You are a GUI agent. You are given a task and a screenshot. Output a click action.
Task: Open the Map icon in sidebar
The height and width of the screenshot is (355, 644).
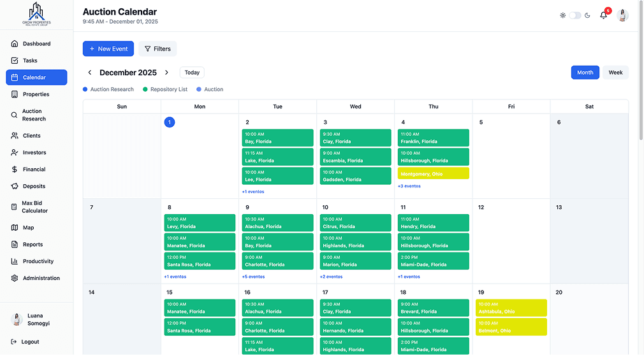click(15, 228)
